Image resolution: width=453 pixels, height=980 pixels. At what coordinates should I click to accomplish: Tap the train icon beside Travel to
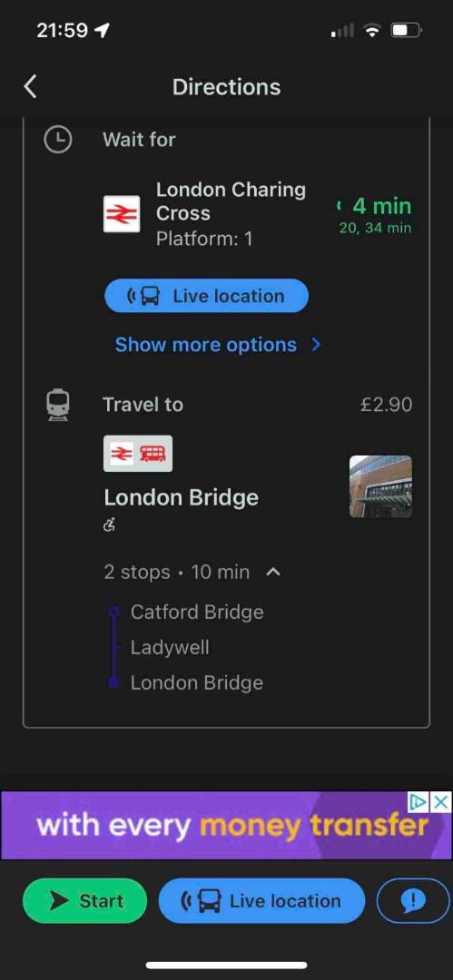tap(57, 405)
